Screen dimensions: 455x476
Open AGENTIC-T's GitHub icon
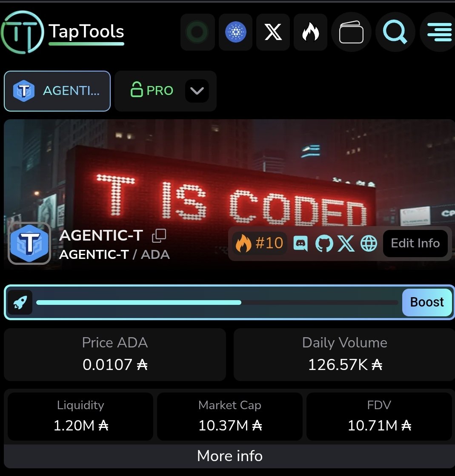324,244
